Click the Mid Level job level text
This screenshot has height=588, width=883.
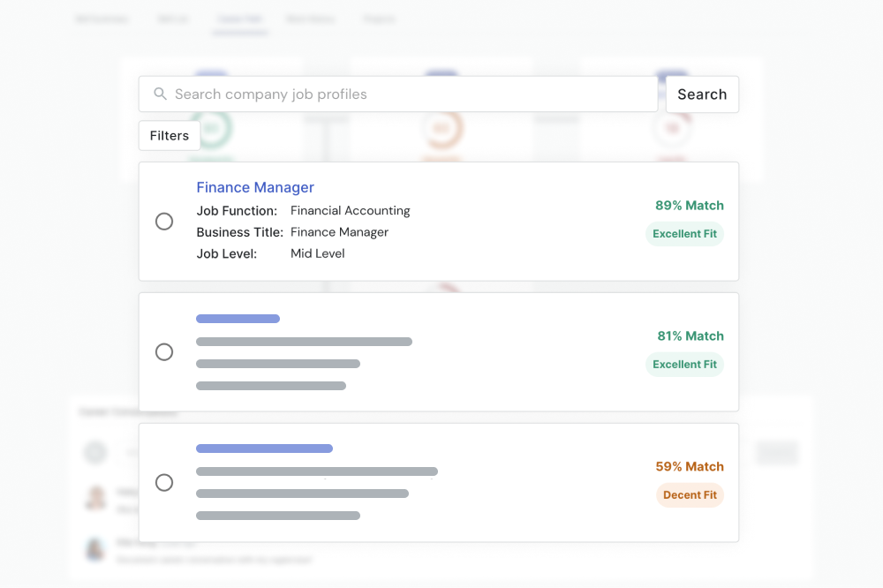(x=317, y=253)
